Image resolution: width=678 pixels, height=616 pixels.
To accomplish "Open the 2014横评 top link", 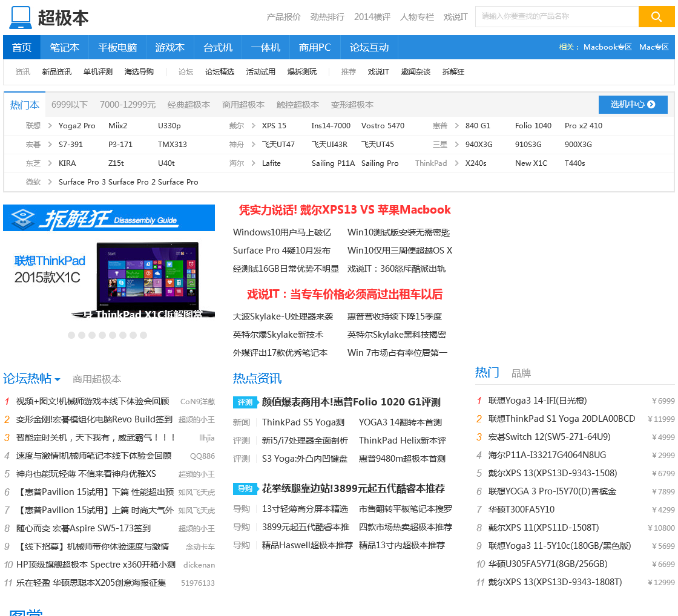I will (x=372, y=17).
